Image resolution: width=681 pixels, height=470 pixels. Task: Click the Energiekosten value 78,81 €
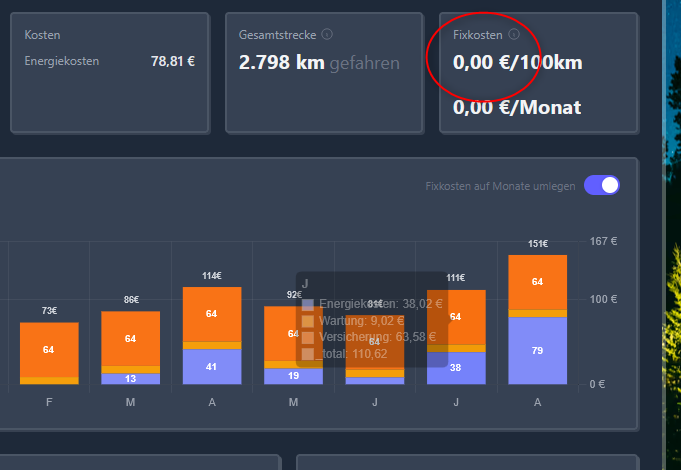point(173,61)
